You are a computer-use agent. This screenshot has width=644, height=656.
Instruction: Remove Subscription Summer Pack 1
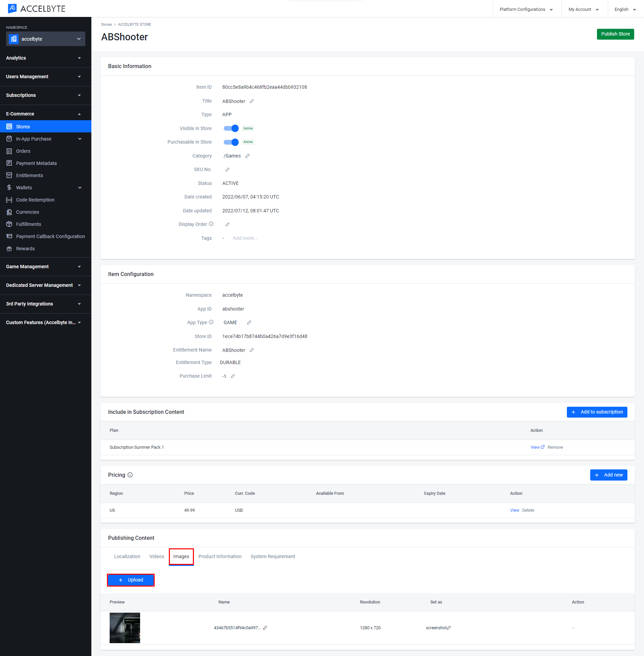[x=555, y=447]
